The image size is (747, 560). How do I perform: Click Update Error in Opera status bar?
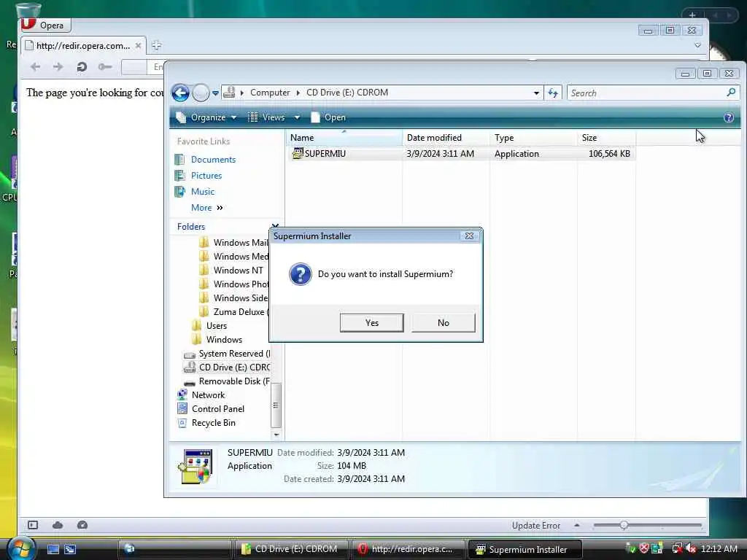(536, 525)
